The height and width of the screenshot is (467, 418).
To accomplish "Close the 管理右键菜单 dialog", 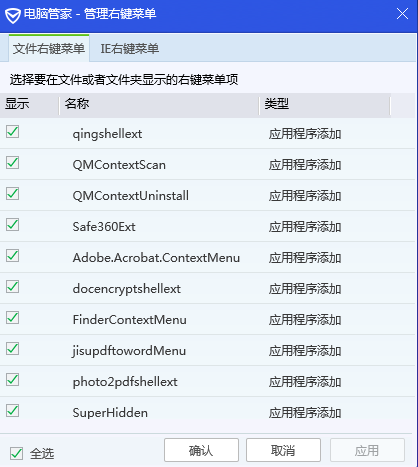I will (402, 14).
